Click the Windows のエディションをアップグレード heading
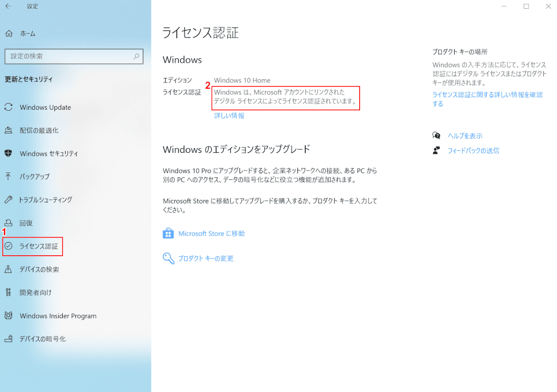 [x=236, y=149]
